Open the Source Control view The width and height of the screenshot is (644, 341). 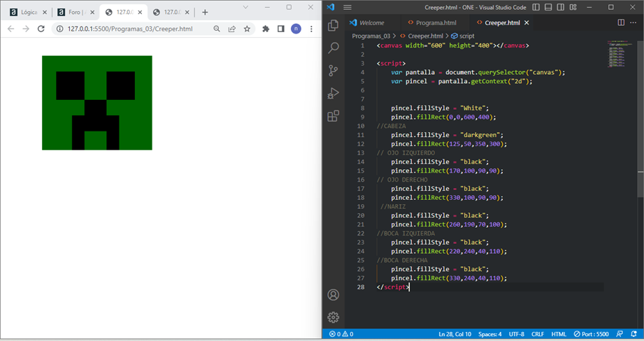pyautogui.click(x=333, y=71)
